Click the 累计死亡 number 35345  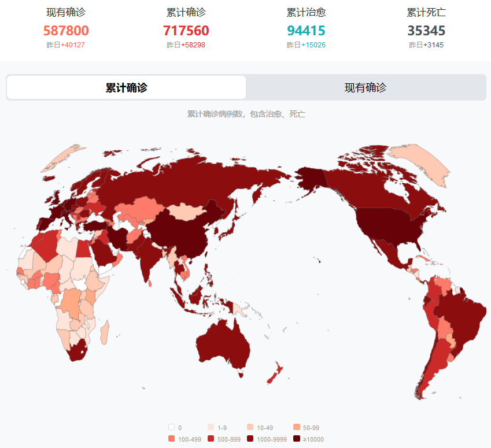click(x=426, y=31)
